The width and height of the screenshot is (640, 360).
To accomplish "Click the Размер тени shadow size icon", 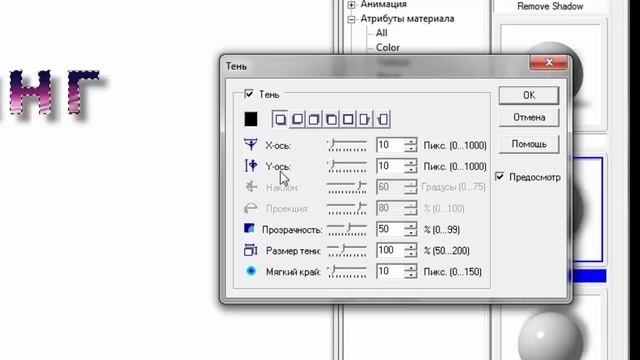I will coord(251,250).
